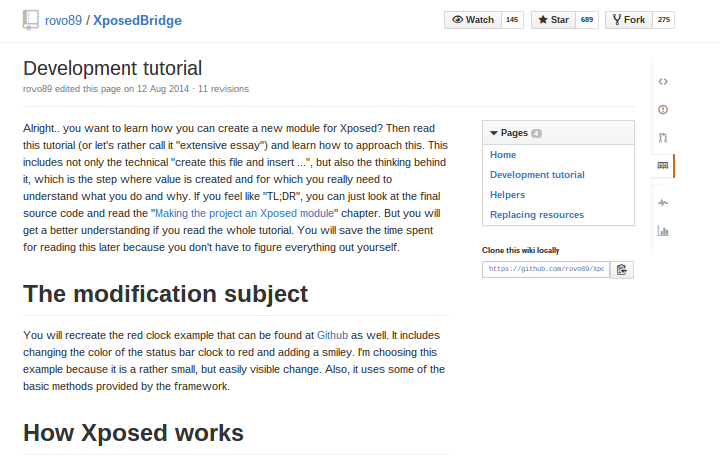Open the XposedBridge repository link
This screenshot has height=458, width=720.
(x=137, y=21)
